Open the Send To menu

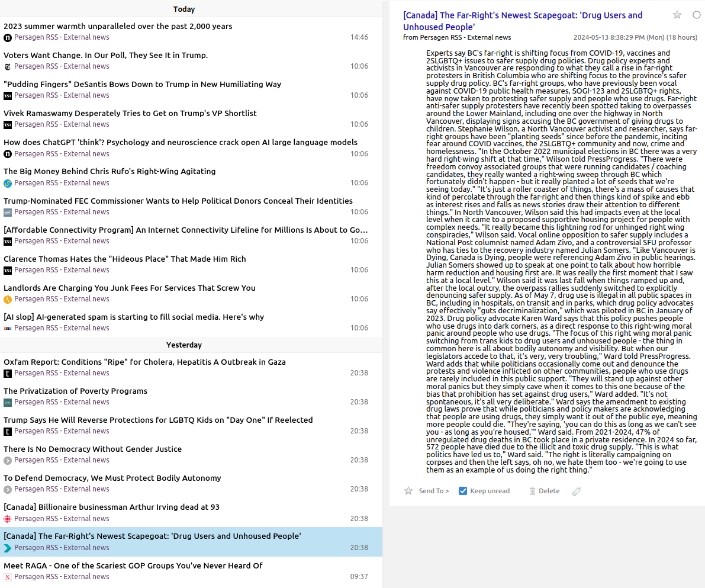click(x=434, y=491)
